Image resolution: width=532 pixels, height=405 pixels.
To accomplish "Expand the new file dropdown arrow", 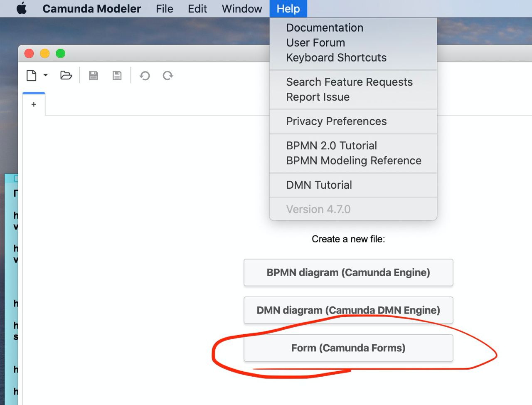I will click(x=46, y=75).
